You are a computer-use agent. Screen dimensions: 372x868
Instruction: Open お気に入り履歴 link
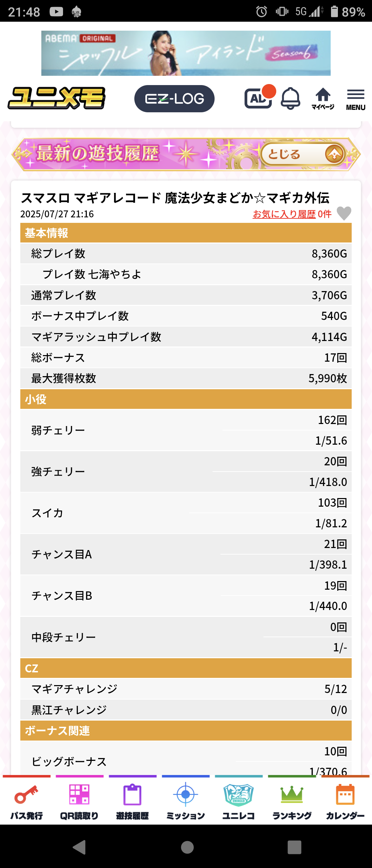click(284, 214)
